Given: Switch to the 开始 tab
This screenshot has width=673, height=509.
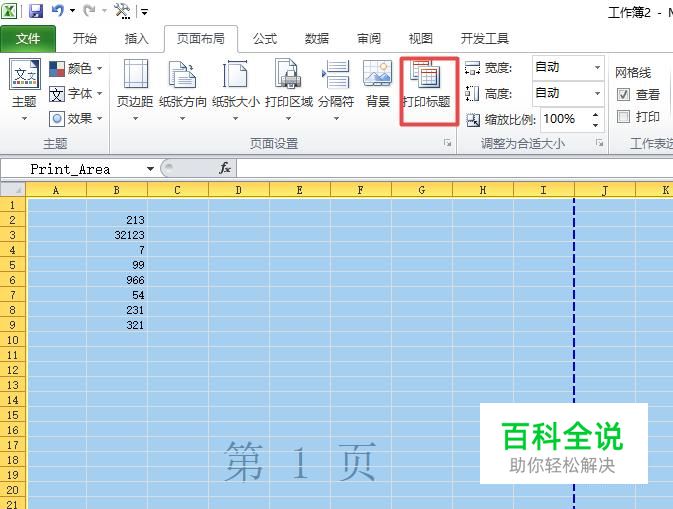Looking at the screenshot, I should tap(85, 39).
